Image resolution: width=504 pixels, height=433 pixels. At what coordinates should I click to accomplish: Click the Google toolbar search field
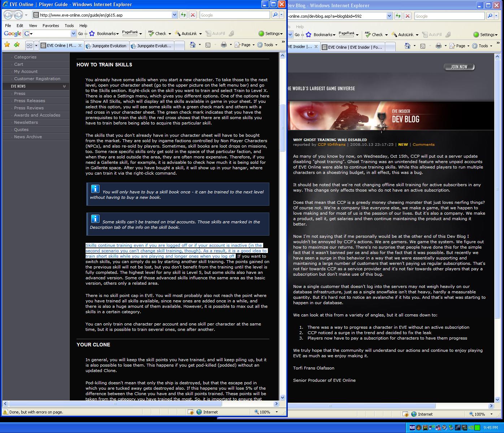[50, 34]
